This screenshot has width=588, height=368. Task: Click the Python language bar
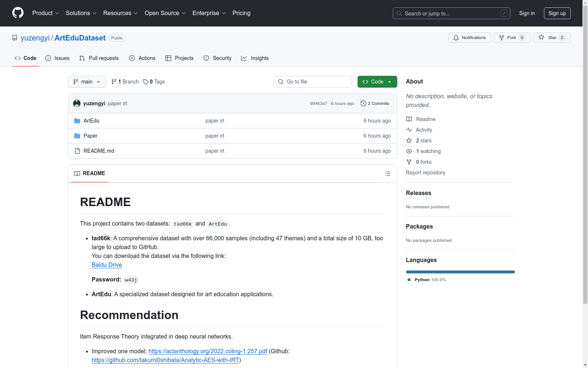tap(460, 272)
